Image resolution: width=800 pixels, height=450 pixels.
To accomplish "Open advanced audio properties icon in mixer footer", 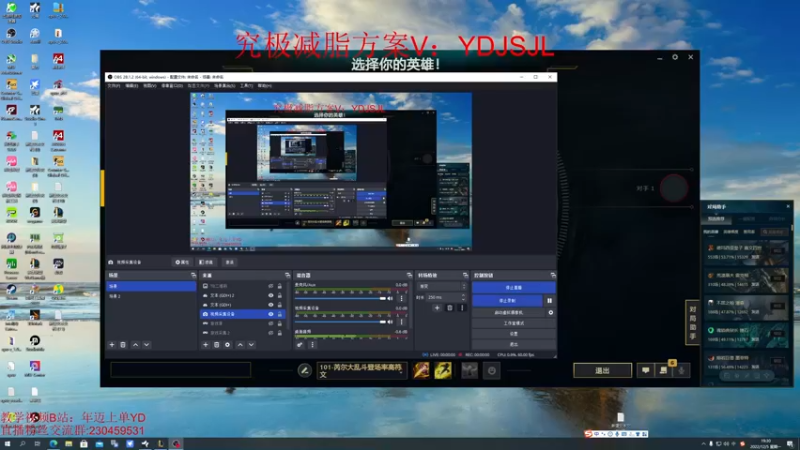I will [x=300, y=345].
